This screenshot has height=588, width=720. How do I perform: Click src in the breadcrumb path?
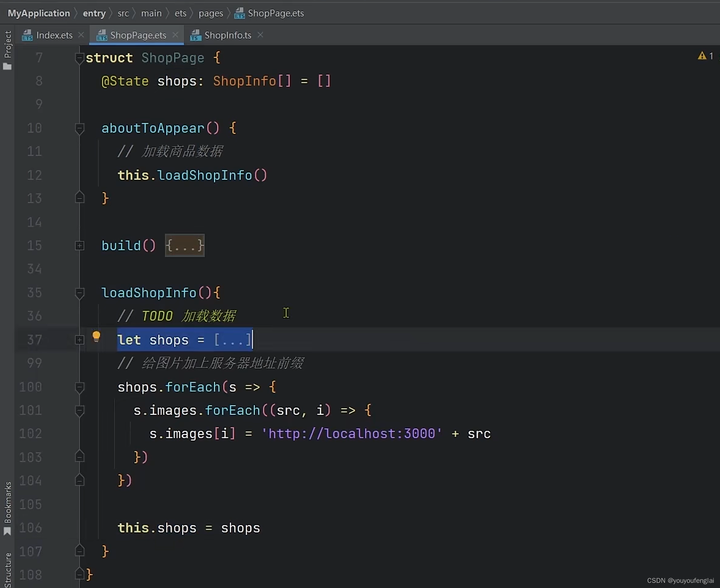point(123,13)
